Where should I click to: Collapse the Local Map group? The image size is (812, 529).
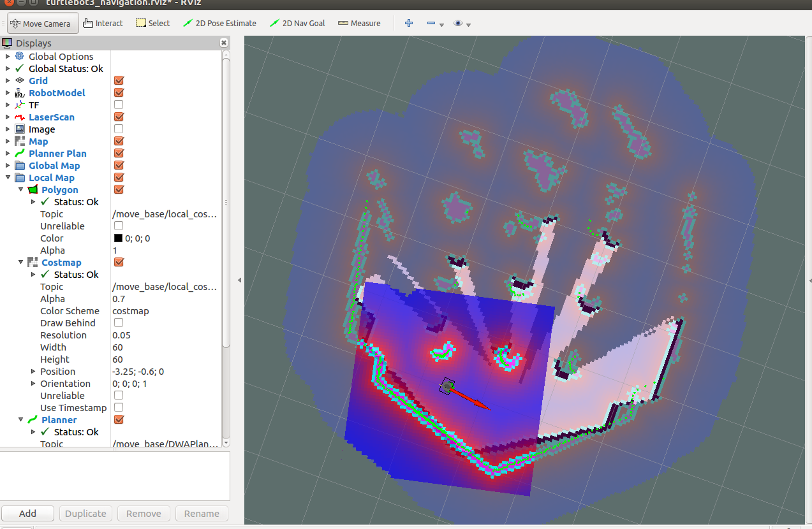8,177
